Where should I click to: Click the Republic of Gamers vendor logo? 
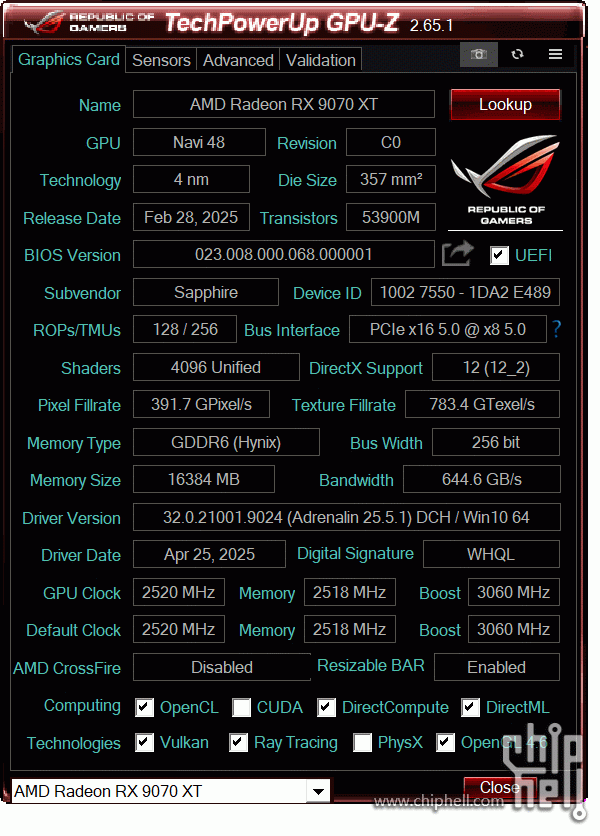click(x=505, y=181)
